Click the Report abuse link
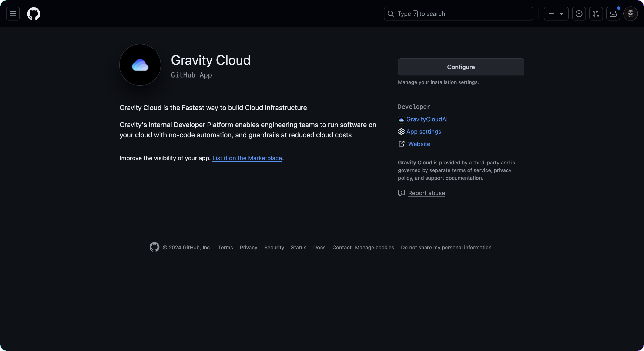644x351 pixels. tap(426, 193)
